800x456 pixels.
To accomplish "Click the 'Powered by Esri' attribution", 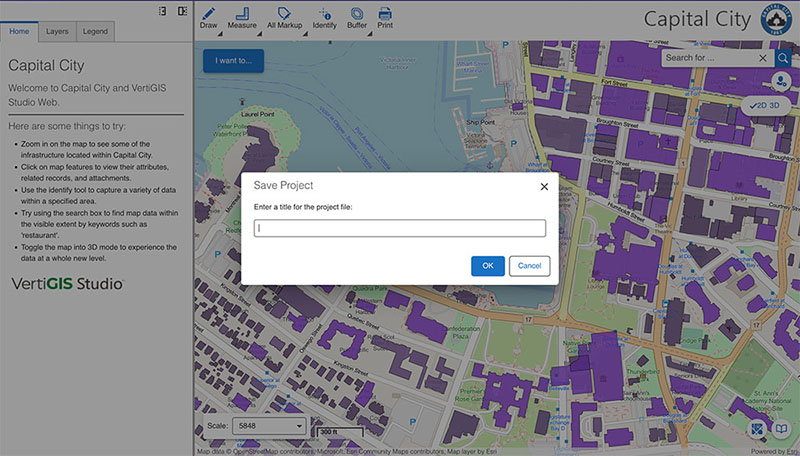I will coord(775,452).
